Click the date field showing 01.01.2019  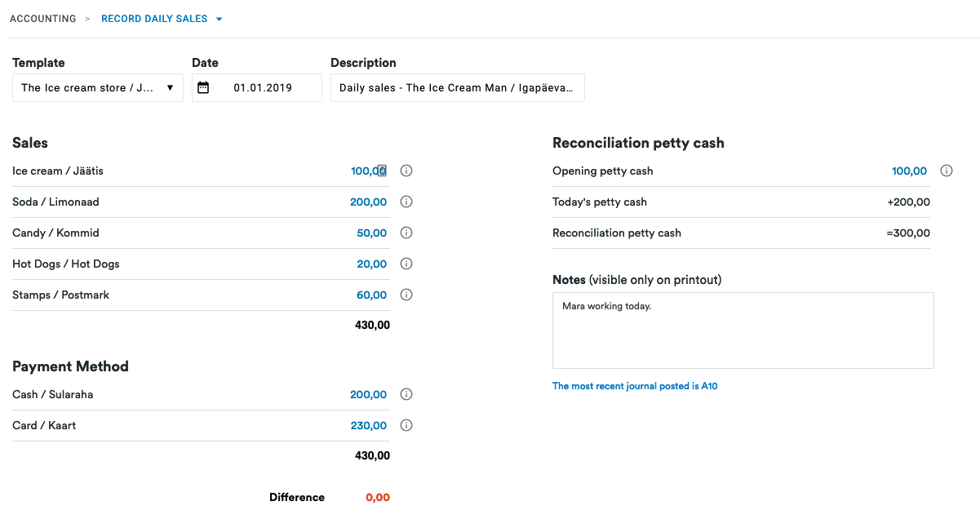click(x=263, y=88)
